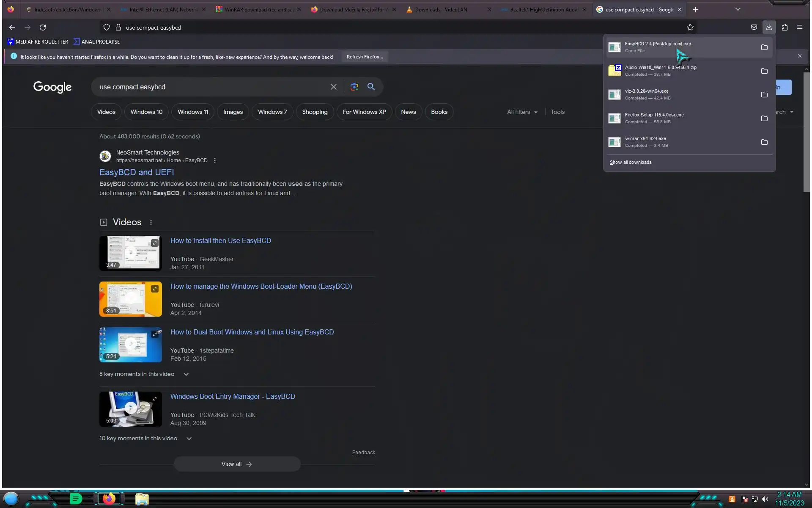This screenshot has height=508, width=812.
Task: Switch to the Downloads - VideoLAN tab
Action: point(441,9)
